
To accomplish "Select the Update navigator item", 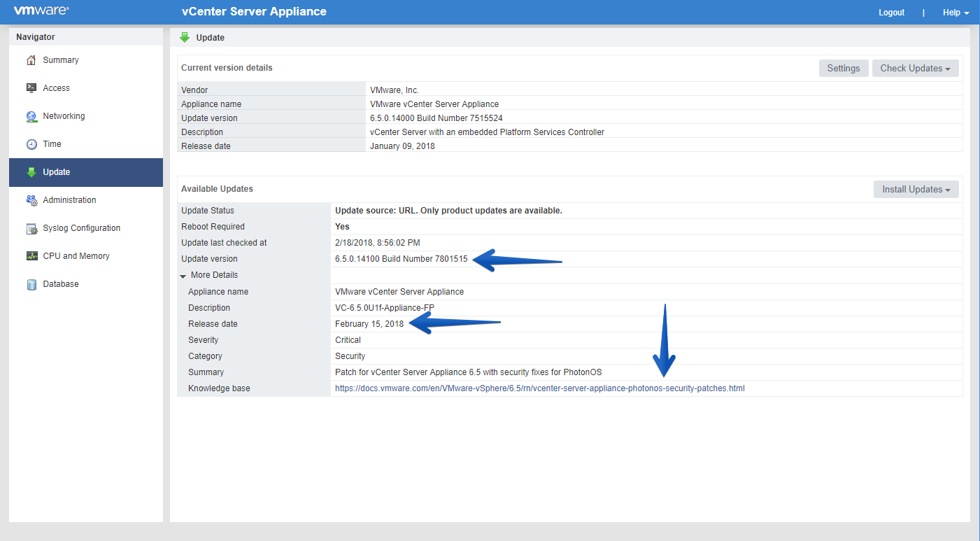I will [x=86, y=172].
